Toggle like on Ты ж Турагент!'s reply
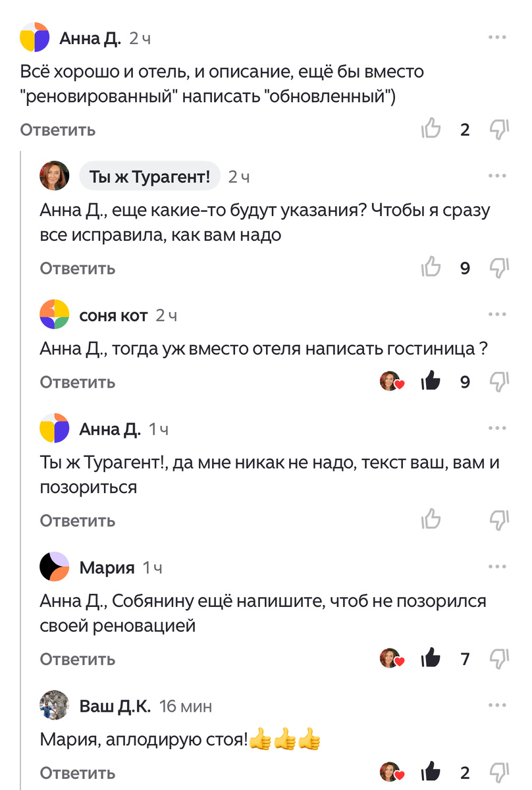Screen dimensions: 532x790 pos(431,269)
